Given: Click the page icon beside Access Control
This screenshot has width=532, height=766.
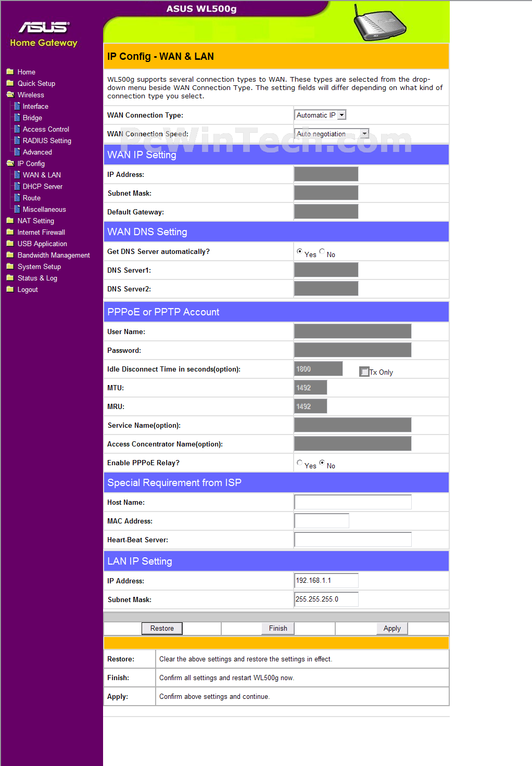Looking at the screenshot, I should tap(17, 129).
